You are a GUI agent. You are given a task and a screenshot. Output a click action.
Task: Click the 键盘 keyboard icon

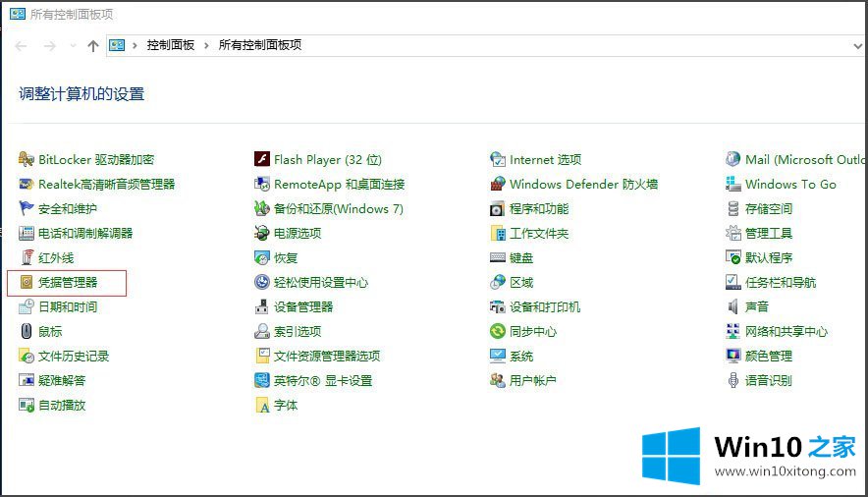498,257
